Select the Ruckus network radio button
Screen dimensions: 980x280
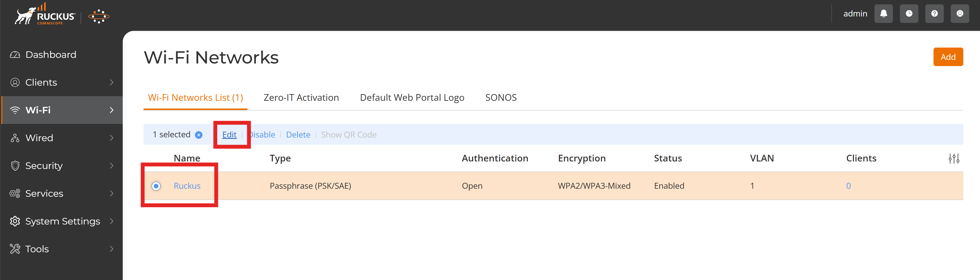156,186
